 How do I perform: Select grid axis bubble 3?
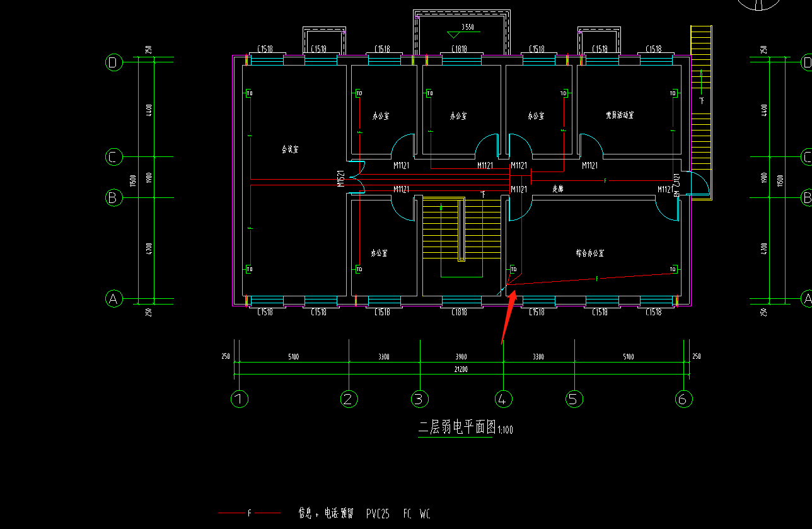420,398
